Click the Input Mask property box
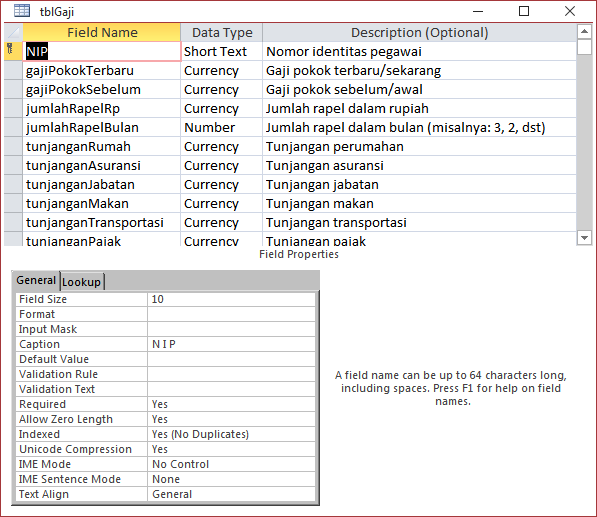Screen dimensions: 597x517 pos(231,329)
